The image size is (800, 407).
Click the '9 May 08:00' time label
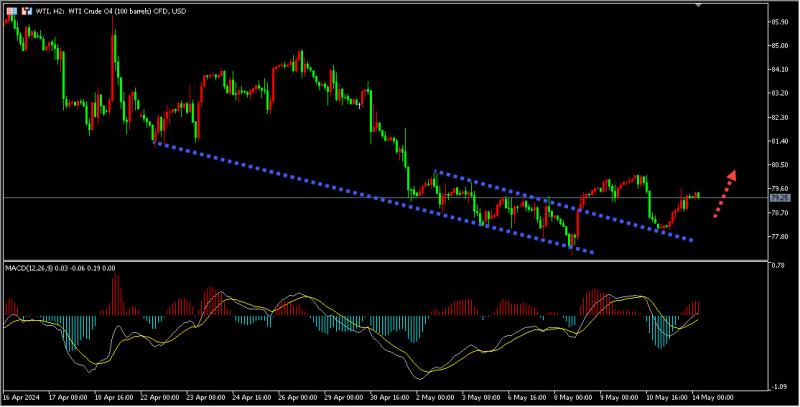coord(619,397)
